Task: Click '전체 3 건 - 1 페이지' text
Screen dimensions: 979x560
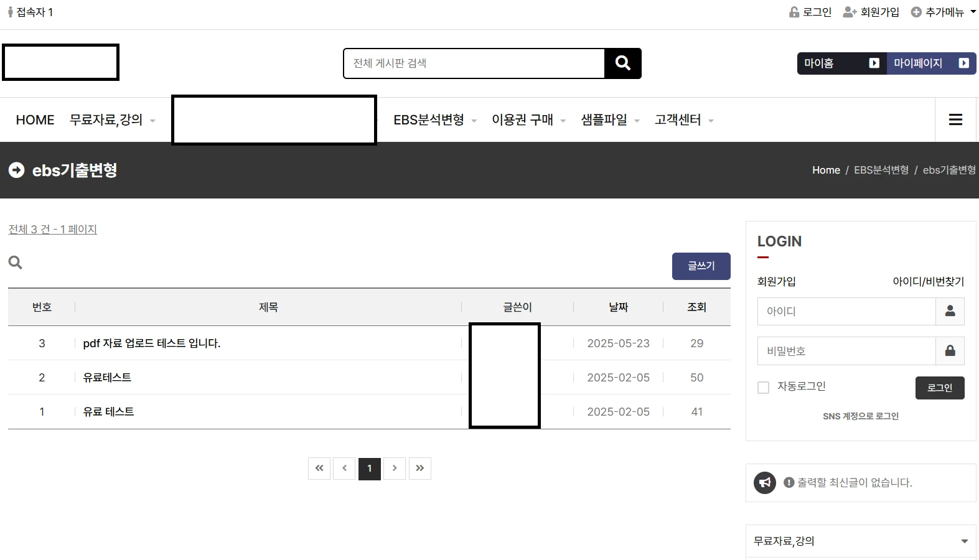Action: click(52, 229)
